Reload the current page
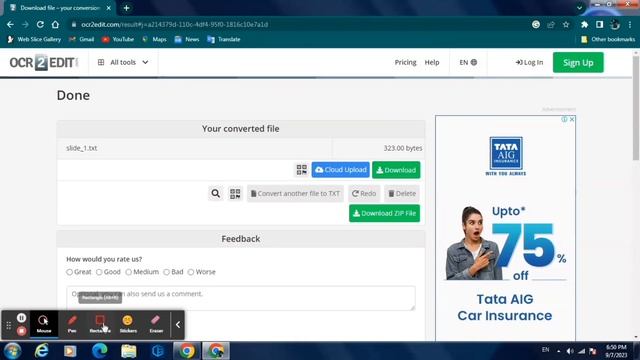The width and height of the screenshot is (640, 360). pos(40,24)
